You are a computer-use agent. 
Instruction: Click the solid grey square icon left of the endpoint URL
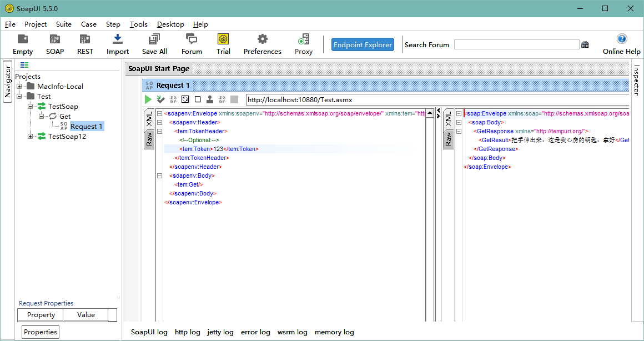234,99
